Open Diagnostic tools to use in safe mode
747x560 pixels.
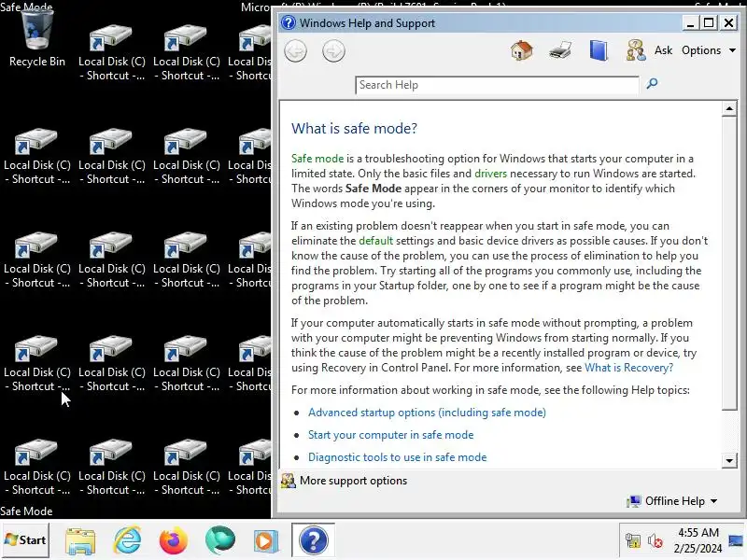[398, 457]
